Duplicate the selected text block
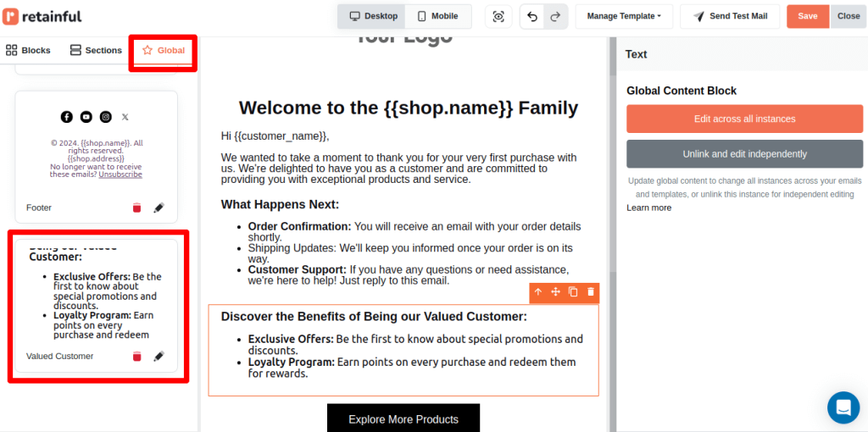Viewport: 868px width, 432px height. click(573, 292)
